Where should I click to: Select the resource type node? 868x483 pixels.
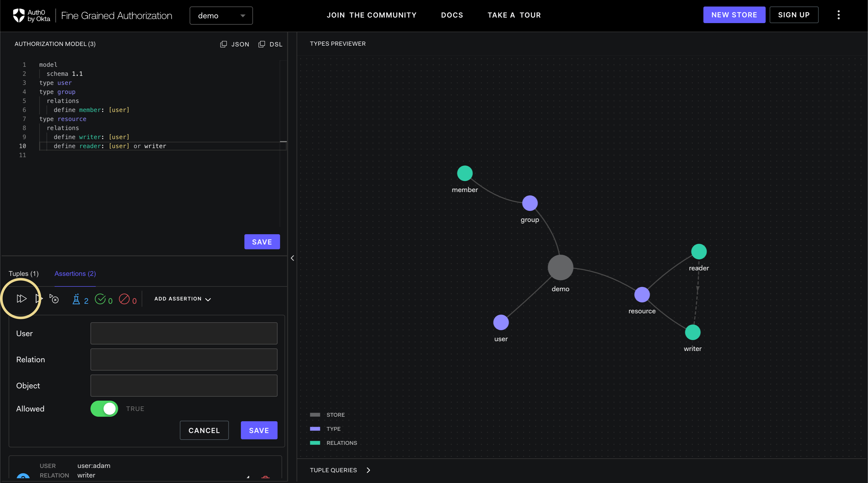click(x=642, y=295)
